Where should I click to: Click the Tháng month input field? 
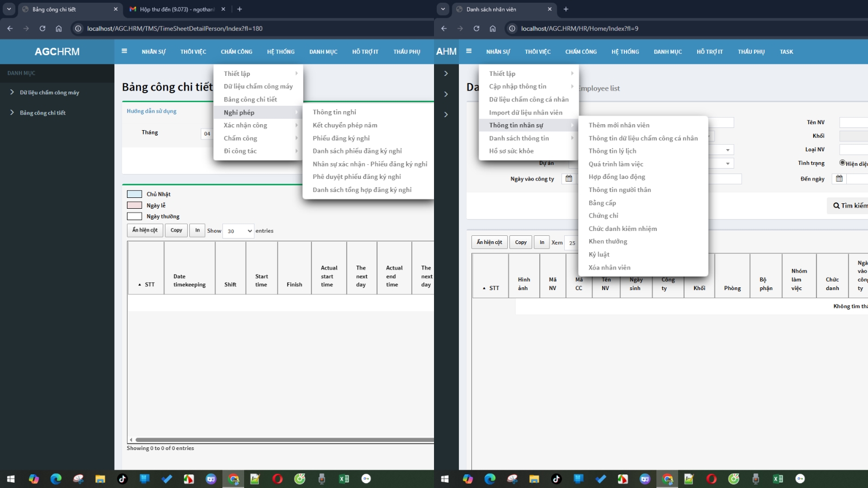pos(207,133)
